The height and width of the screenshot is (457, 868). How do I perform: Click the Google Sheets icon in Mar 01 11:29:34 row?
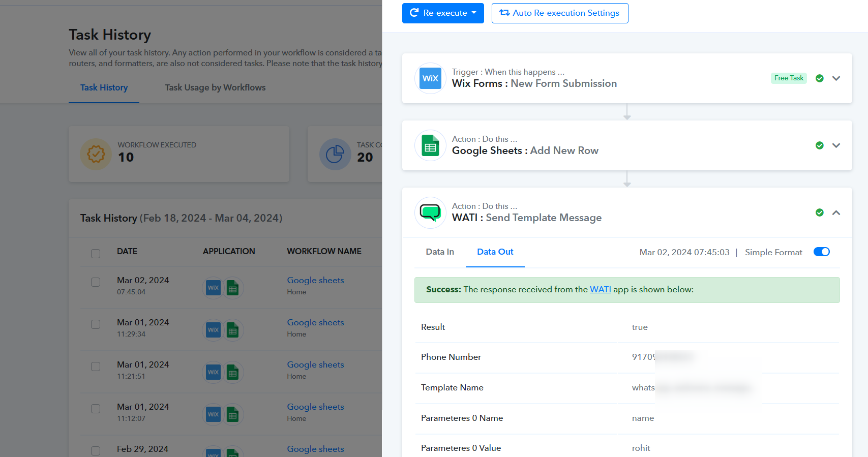tap(233, 330)
